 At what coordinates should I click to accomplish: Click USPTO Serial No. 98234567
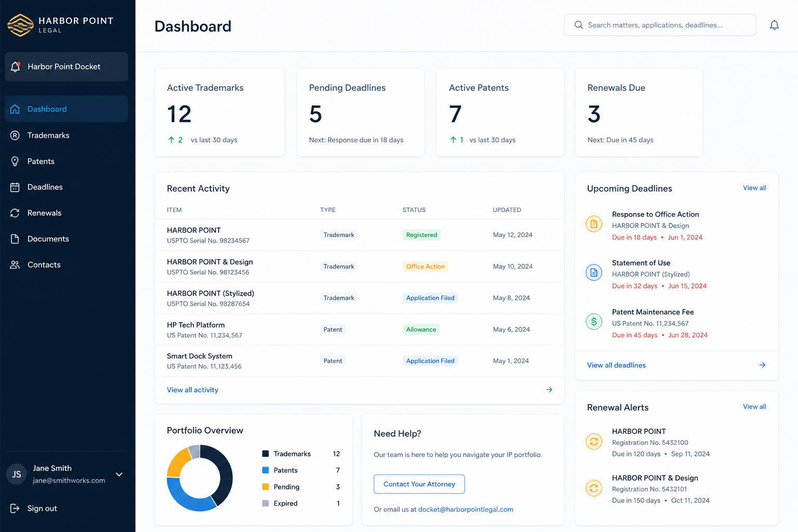208,241
